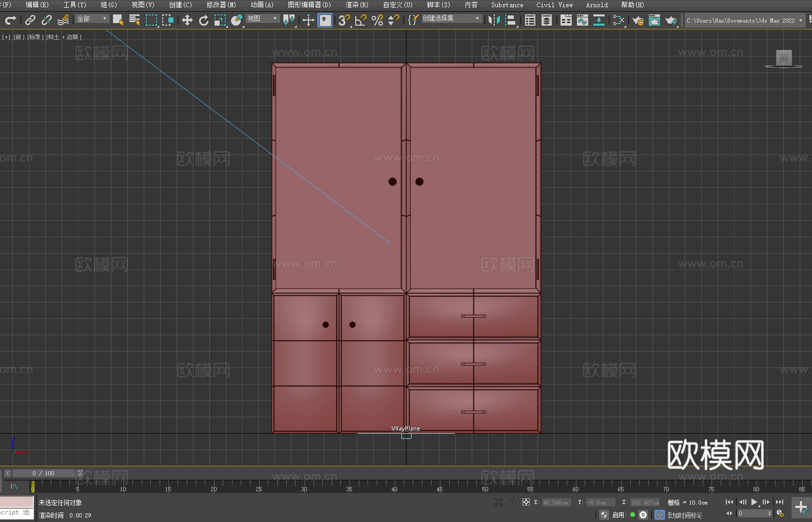812x522 pixels.
Task: Toggle the Percent Snap button
Action: [377, 20]
